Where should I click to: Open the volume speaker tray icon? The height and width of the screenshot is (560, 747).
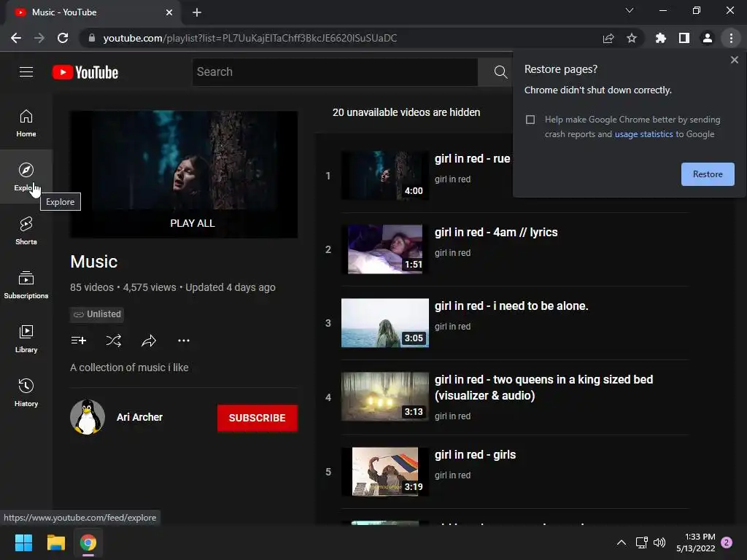point(659,542)
